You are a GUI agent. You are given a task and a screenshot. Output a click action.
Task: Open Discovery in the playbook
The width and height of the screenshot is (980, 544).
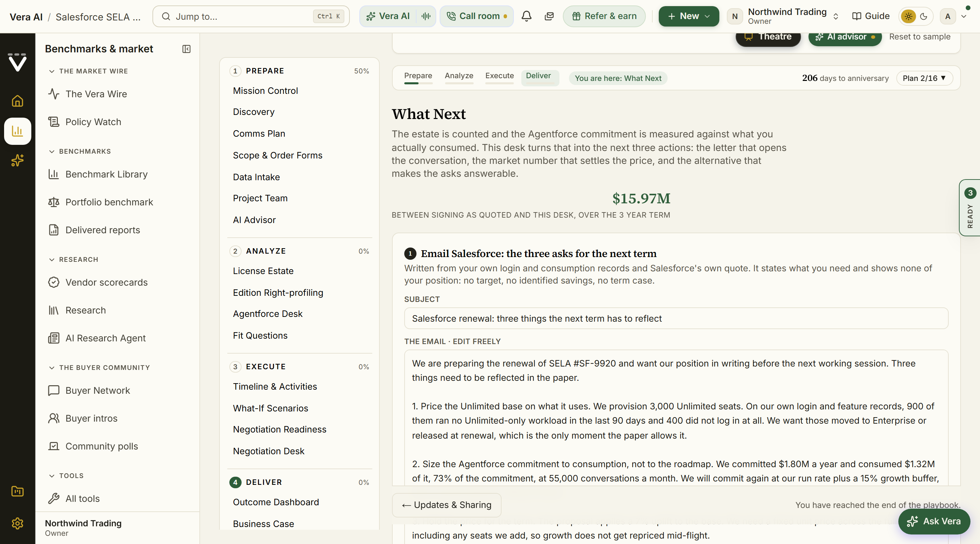coord(254,112)
